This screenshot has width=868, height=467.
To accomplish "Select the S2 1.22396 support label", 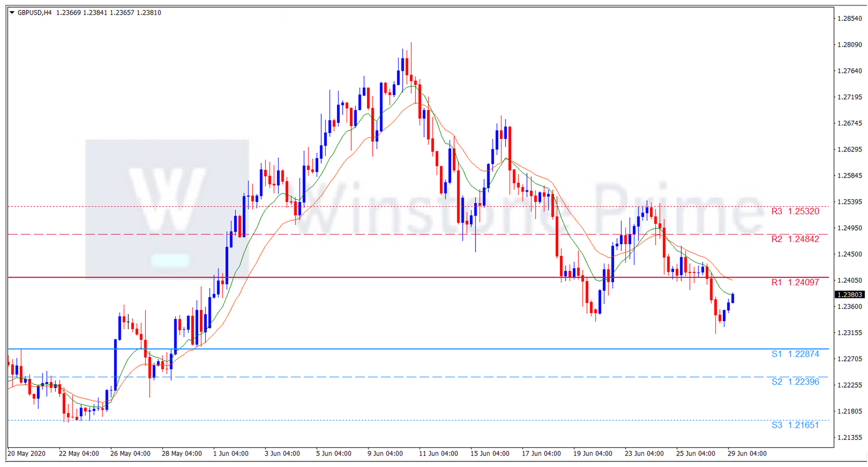I will coord(795,382).
